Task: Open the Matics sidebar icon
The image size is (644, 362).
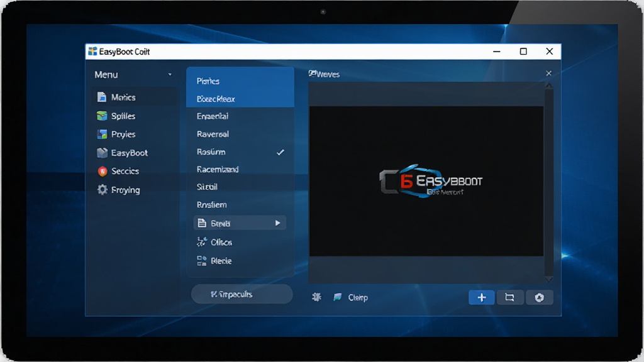Action: tap(101, 97)
